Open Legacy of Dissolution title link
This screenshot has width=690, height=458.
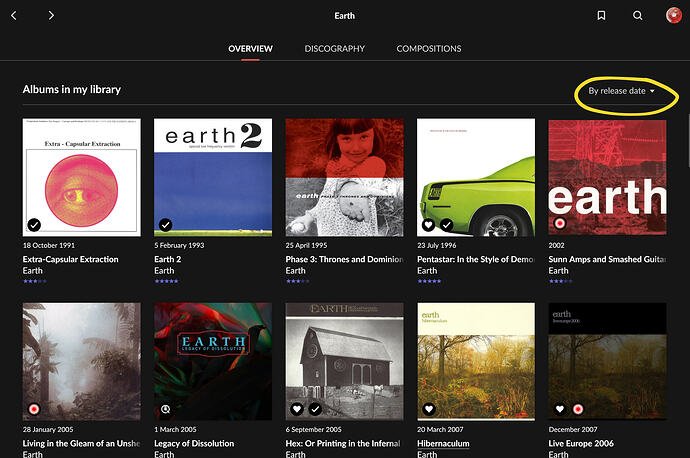point(194,443)
